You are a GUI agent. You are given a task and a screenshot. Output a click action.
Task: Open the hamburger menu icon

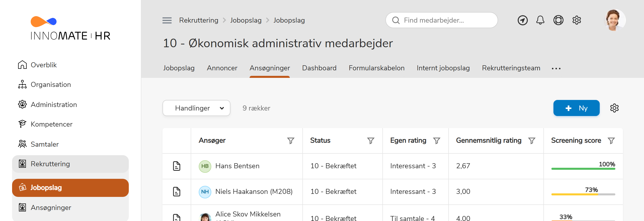167,20
